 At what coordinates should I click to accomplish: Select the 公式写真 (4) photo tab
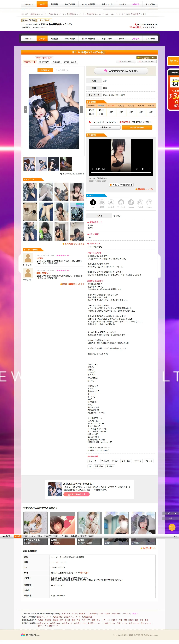pyautogui.click(x=45, y=70)
